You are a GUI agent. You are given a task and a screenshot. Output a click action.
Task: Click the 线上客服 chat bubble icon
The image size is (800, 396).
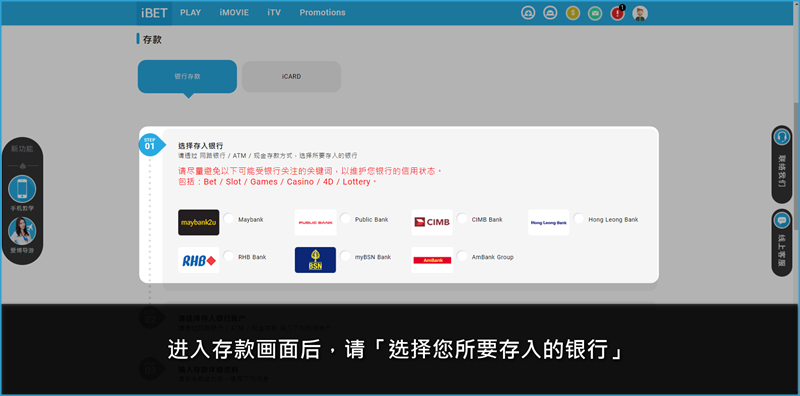point(781,220)
